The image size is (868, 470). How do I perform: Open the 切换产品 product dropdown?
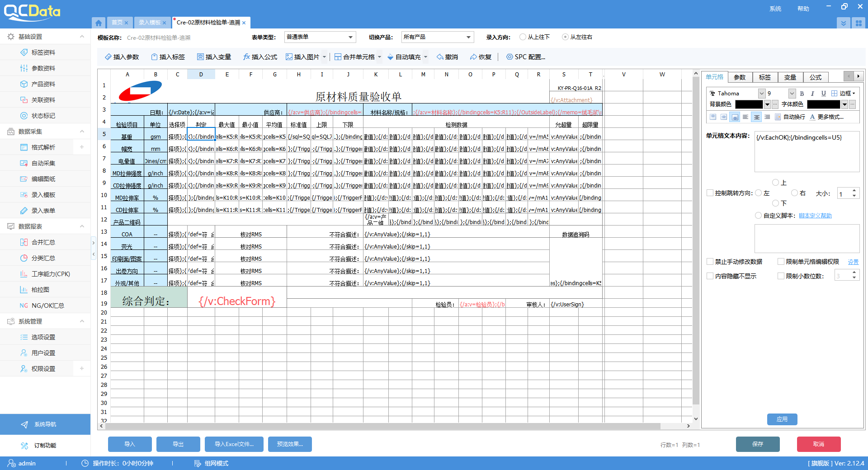pyautogui.click(x=437, y=37)
